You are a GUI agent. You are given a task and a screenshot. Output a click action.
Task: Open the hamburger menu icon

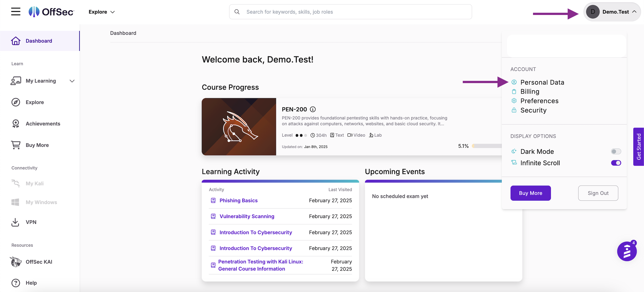pos(15,12)
